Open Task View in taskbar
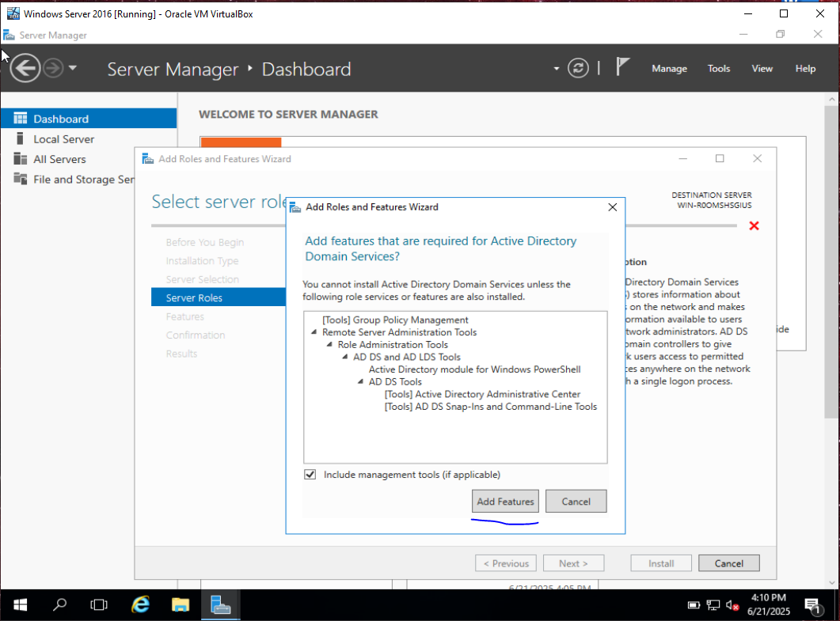This screenshot has height=621, width=840. [x=99, y=605]
